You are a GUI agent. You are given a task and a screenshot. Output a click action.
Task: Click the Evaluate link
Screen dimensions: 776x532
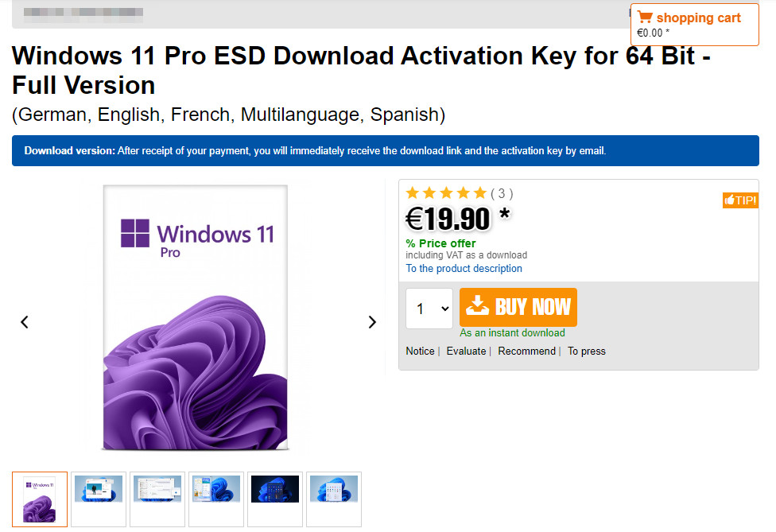point(466,351)
